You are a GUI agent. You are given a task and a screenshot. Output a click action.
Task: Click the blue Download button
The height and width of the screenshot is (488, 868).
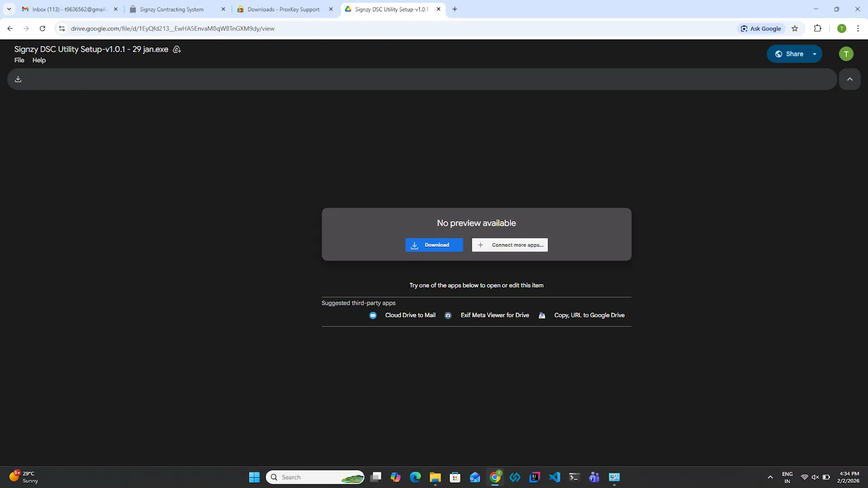[x=434, y=245]
